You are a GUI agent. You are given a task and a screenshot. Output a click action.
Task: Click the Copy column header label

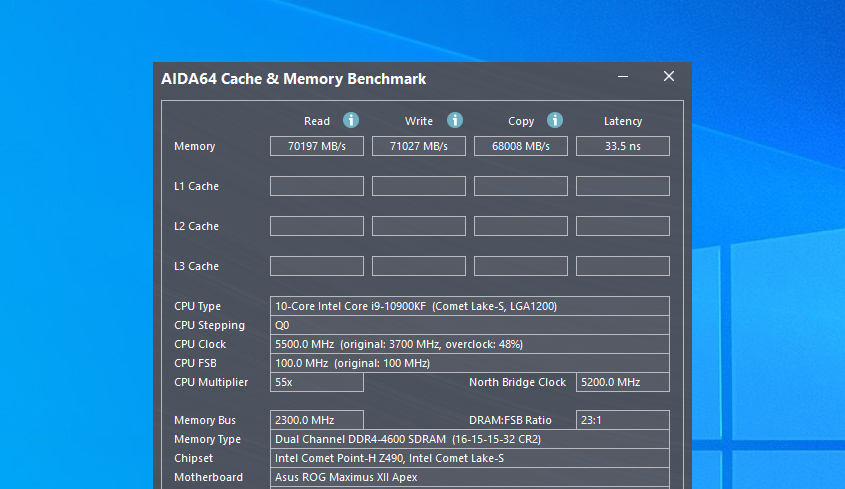coord(521,121)
